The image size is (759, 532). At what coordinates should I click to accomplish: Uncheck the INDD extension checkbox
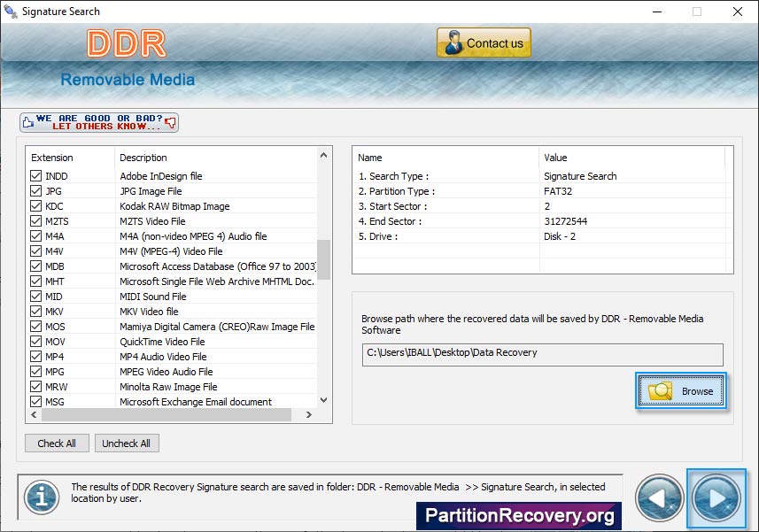click(35, 176)
